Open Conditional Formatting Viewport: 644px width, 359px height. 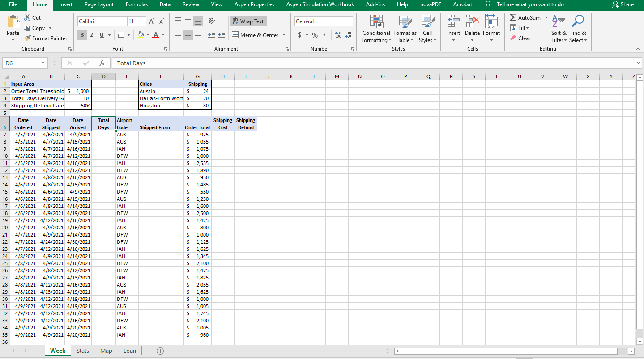click(375, 29)
